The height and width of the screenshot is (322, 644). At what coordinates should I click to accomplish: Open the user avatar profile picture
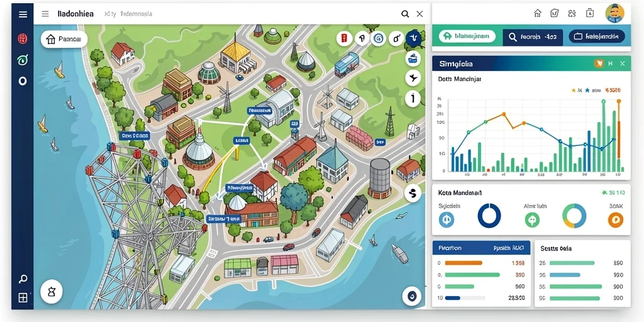[x=615, y=13]
